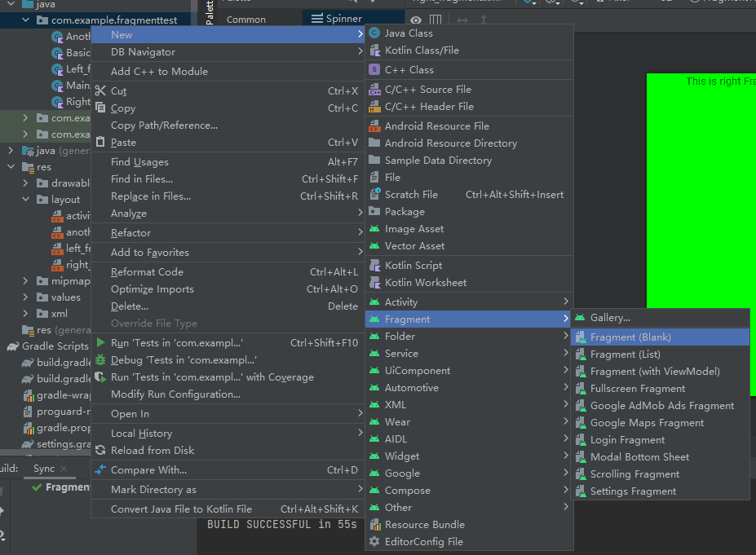Select Google Maps Fragment
The width and height of the screenshot is (756, 555).
click(660, 423)
